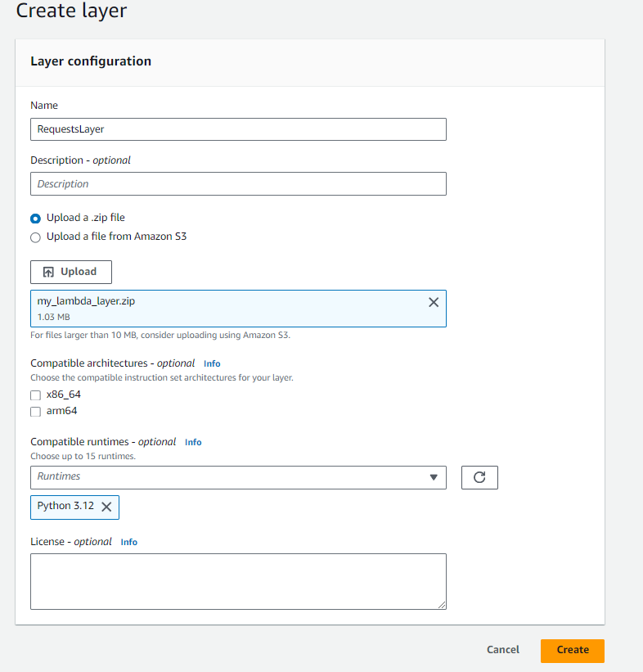Refresh the runtimes list
Screen dimensions: 643x672
[x=479, y=477]
